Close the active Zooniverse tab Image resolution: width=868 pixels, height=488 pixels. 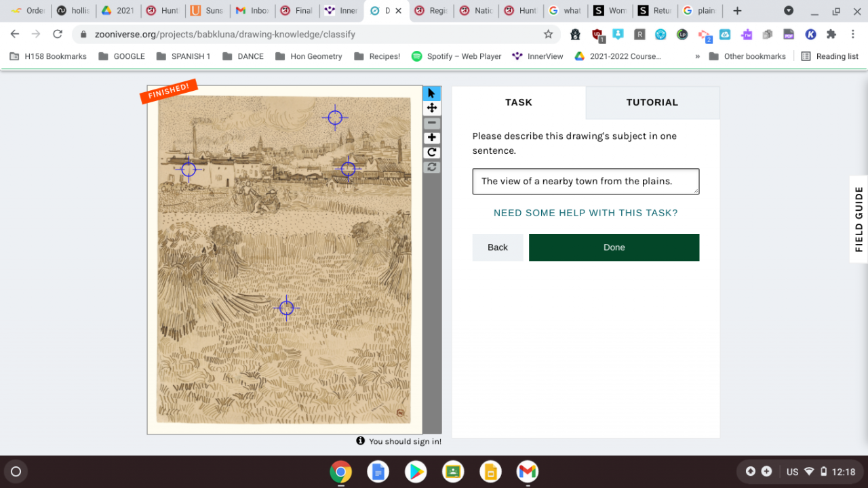pos(399,11)
